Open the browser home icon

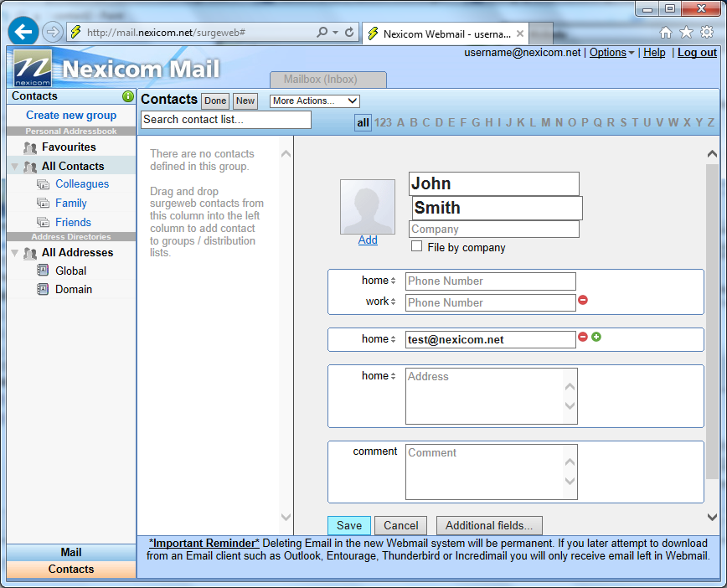(x=666, y=32)
